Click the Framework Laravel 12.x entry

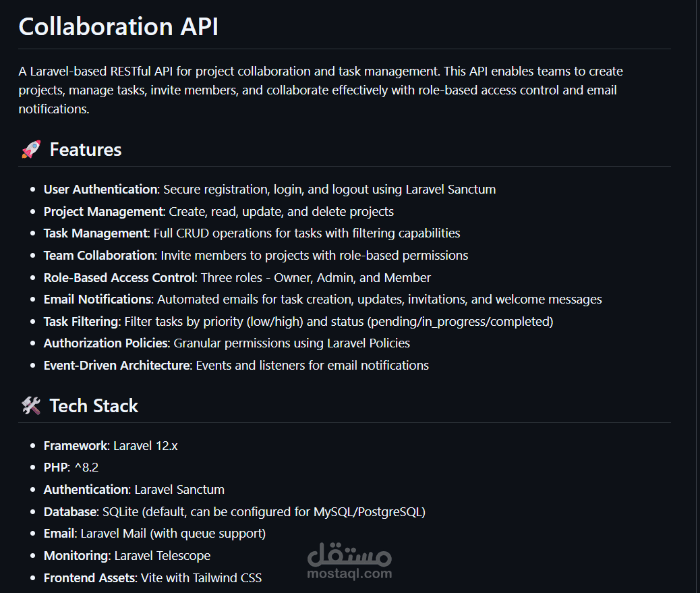pos(111,446)
